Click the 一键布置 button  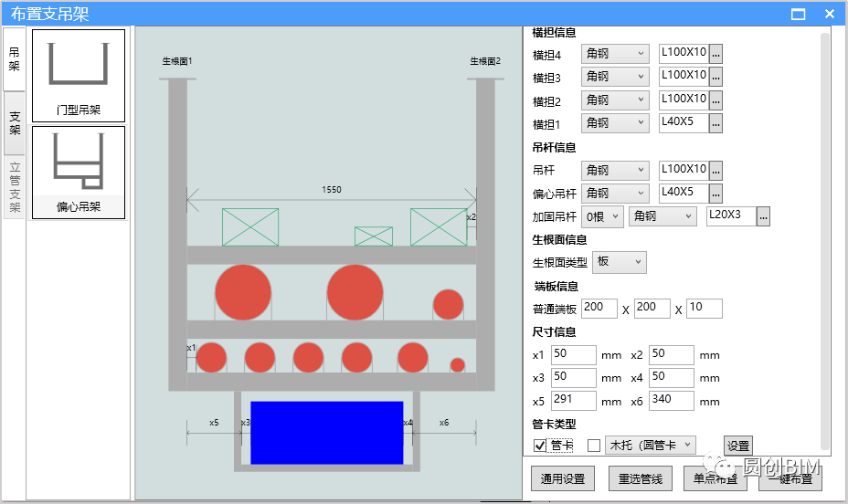(x=790, y=478)
